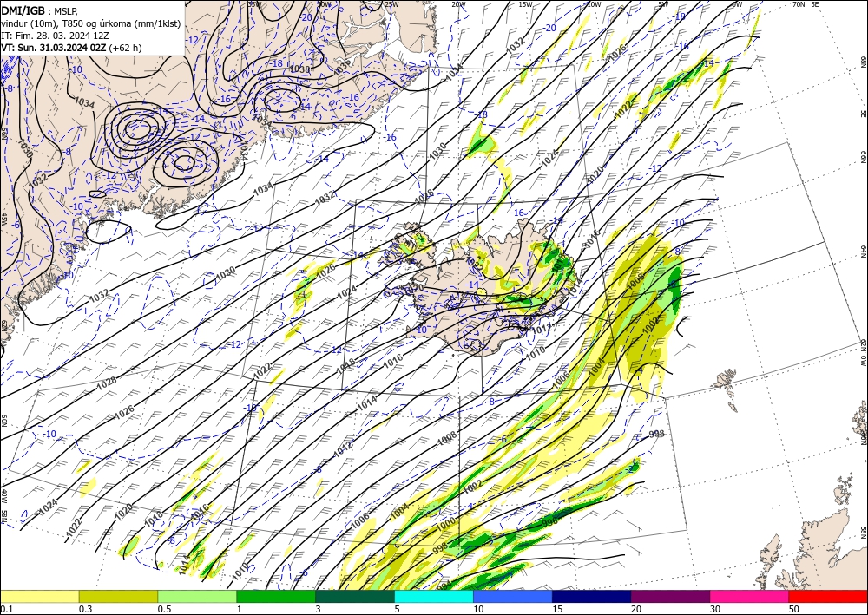Click the olive 0.3–0.5 legend swatch
This screenshot has width=868, height=615.
tap(118, 596)
